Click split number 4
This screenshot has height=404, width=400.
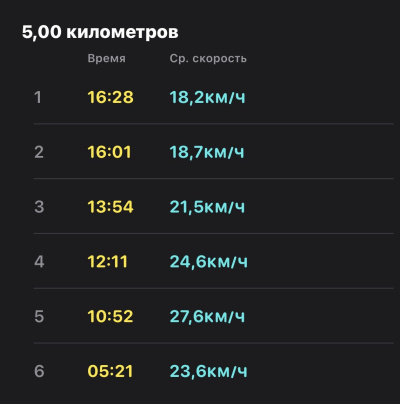tap(39, 262)
